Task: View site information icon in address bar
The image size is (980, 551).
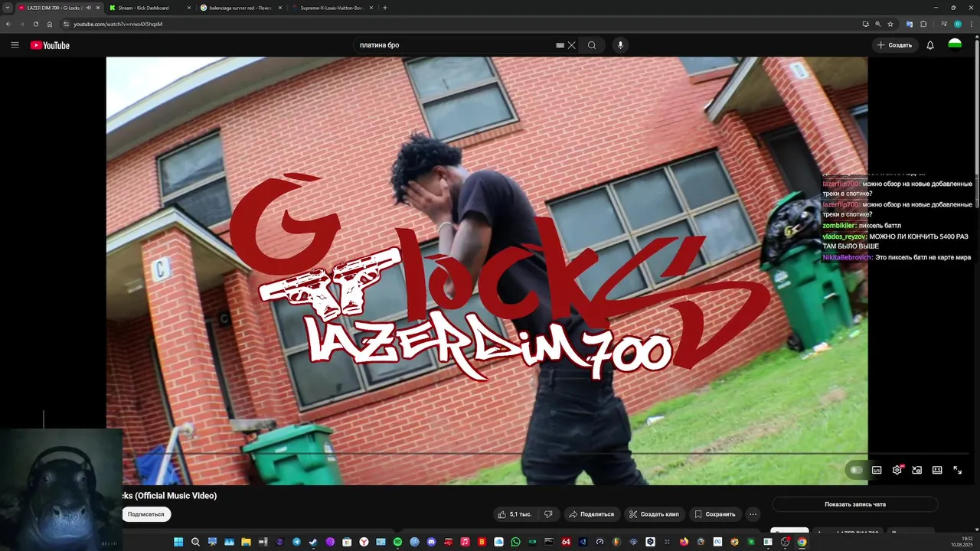Action: (x=66, y=24)
